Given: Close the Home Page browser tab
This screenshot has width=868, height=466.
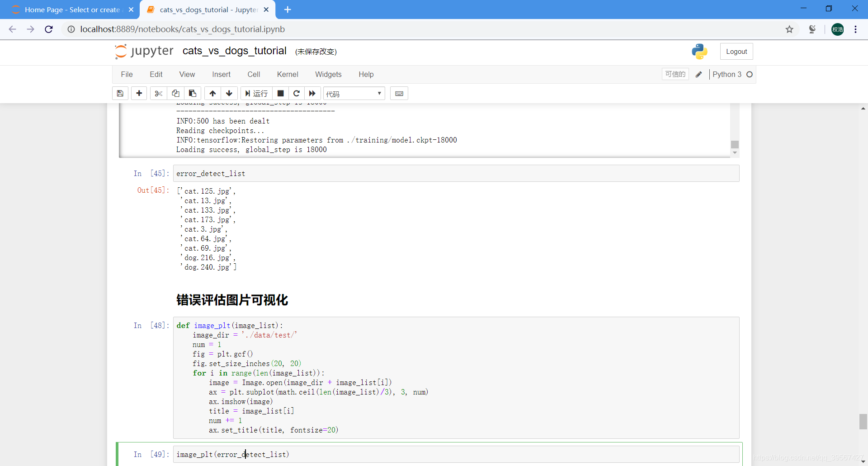Looking at the screenshot, I should point(131,10).
